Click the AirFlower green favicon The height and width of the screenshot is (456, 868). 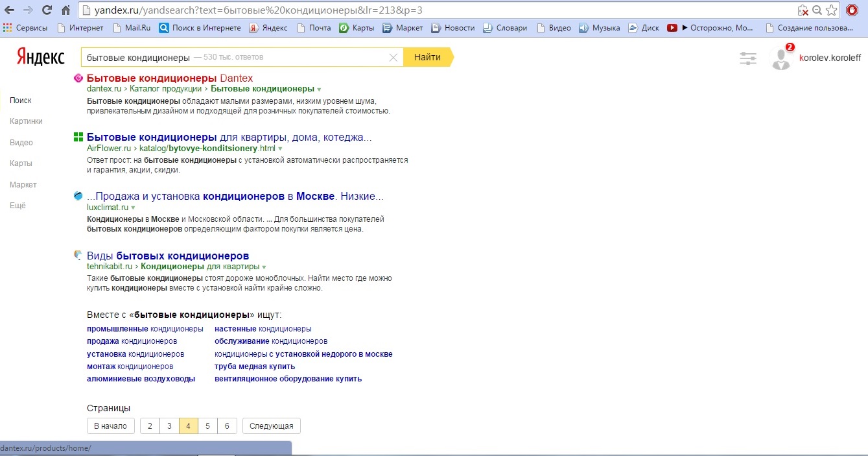[x=78, y=137]
